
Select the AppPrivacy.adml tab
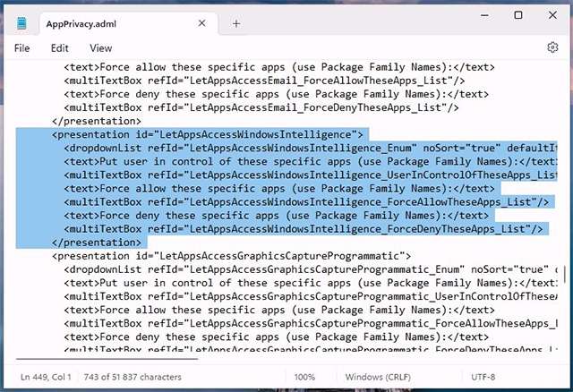128,24
